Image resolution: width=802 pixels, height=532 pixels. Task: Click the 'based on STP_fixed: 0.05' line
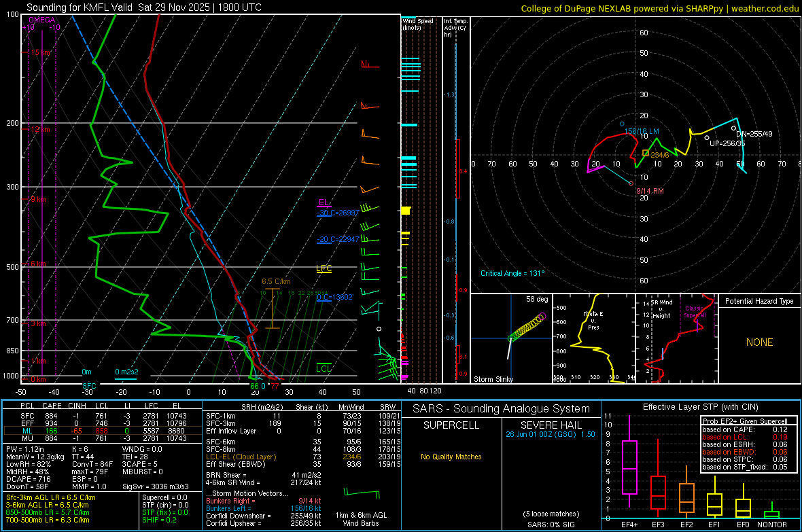(x=745, y=467)
